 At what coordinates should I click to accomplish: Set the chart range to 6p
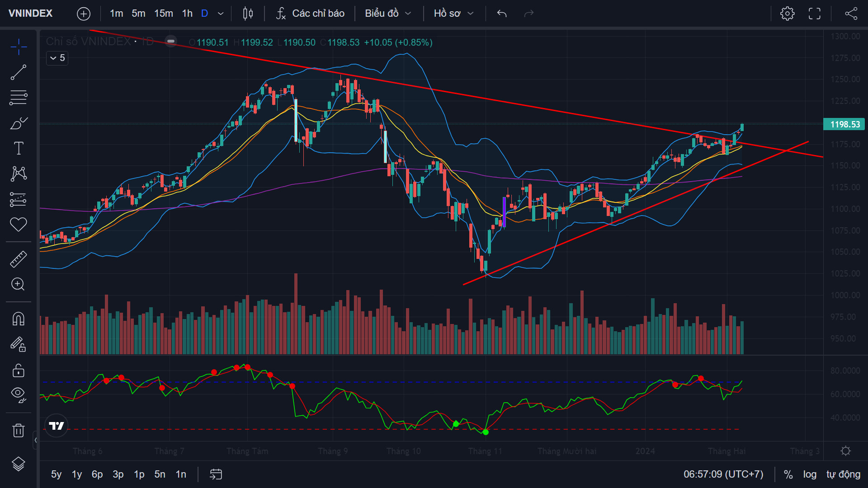[97, 474]
